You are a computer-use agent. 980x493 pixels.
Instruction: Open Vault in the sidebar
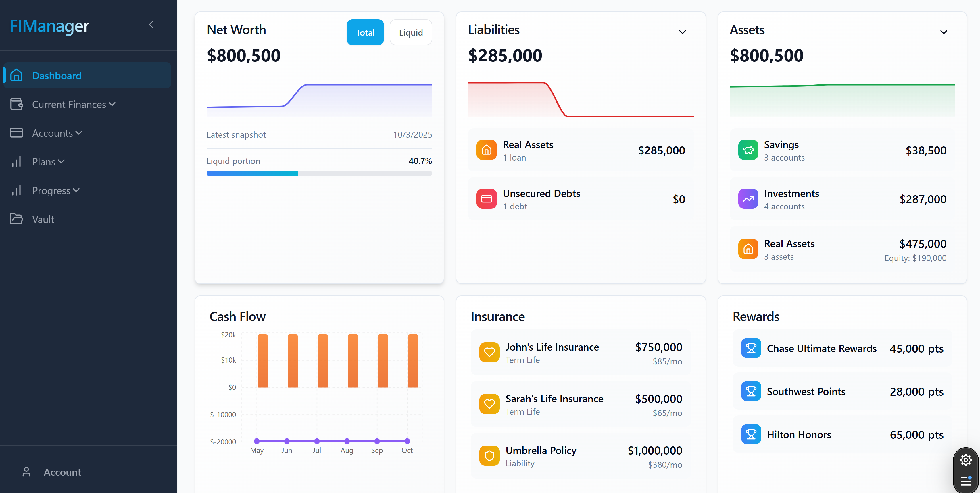point(87,219)
